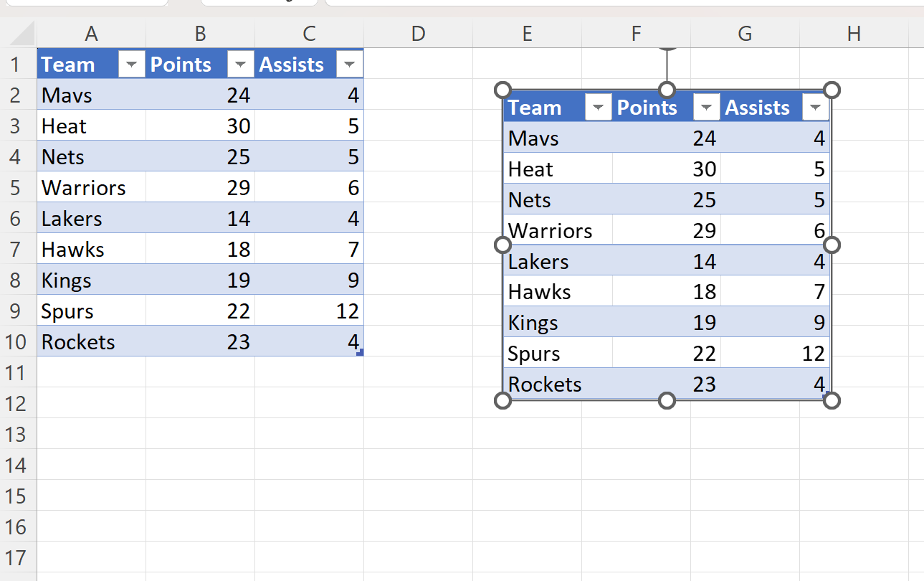Select the pasted table picture
The width and height of the screenshot is (924, 581).
coord(667,244)
